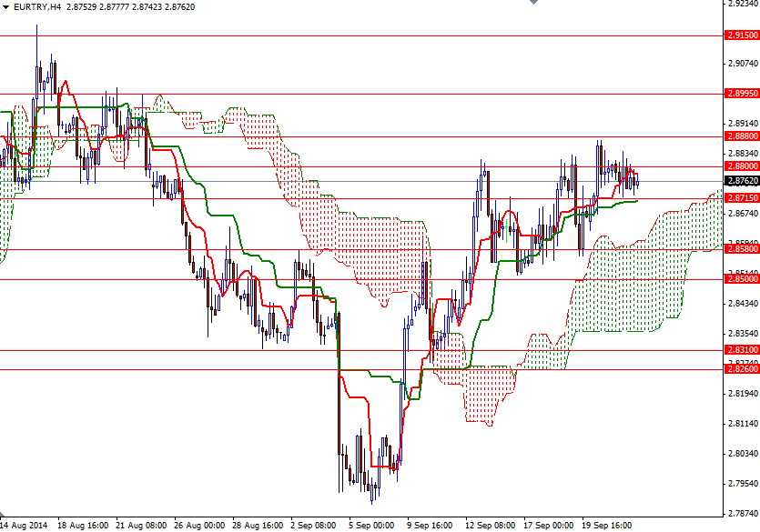The height and width of the screenshot is (532, 760).
Task: Collapse the EURTRY,H4 quote info panel
Action: click(x=7, y=5)
